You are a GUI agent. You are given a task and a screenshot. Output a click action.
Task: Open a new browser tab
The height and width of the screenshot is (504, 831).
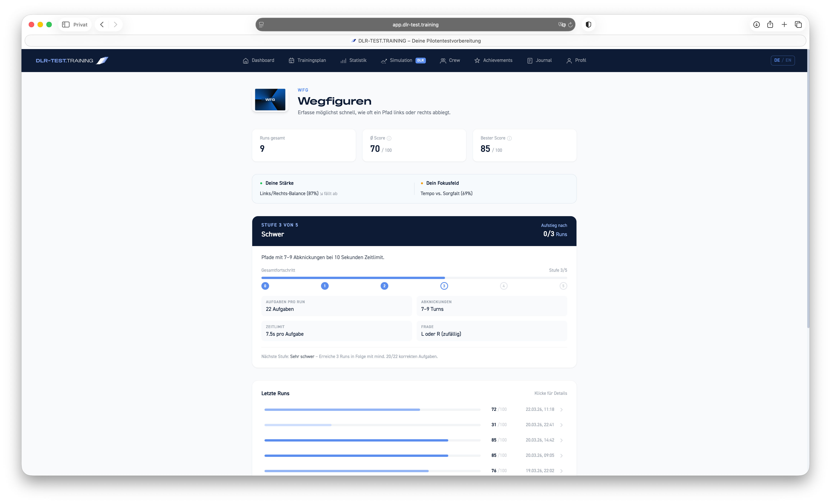(x=784, y=24)
